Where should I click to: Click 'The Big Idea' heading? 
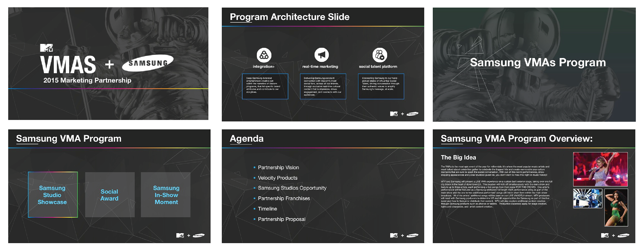pyautogui.click(x=458, y=157)
